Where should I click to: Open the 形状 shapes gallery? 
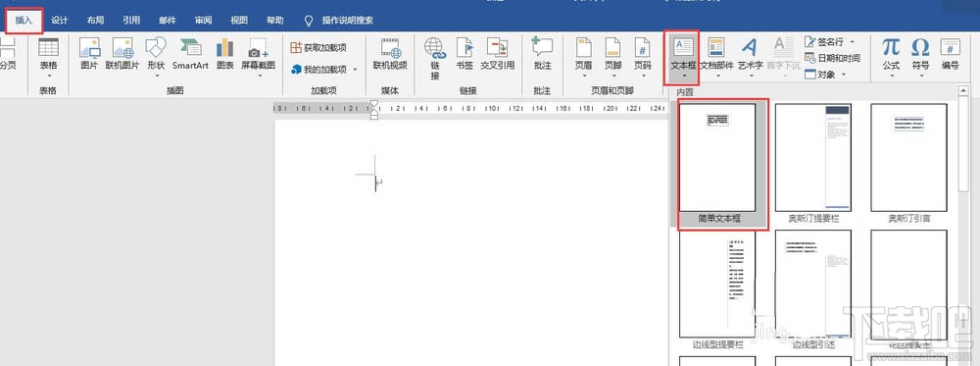click(x=156, y=58)
